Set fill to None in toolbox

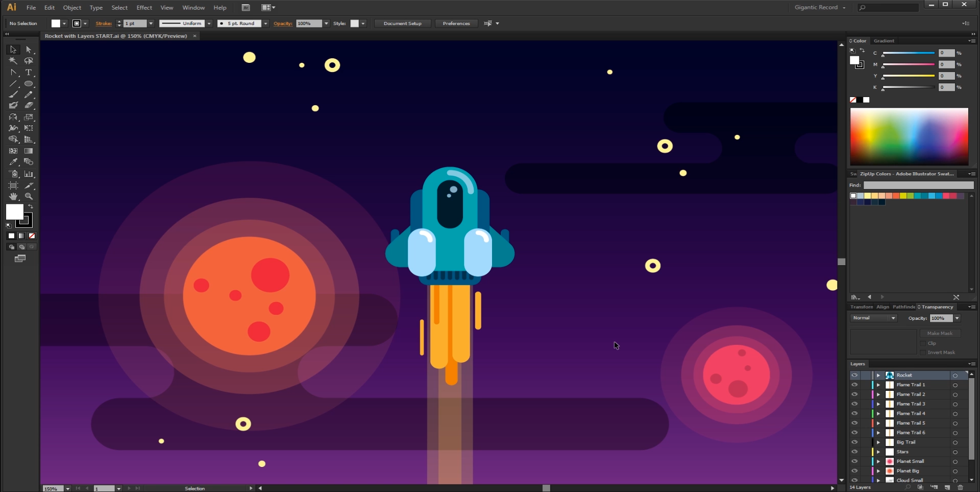point(32,236)
